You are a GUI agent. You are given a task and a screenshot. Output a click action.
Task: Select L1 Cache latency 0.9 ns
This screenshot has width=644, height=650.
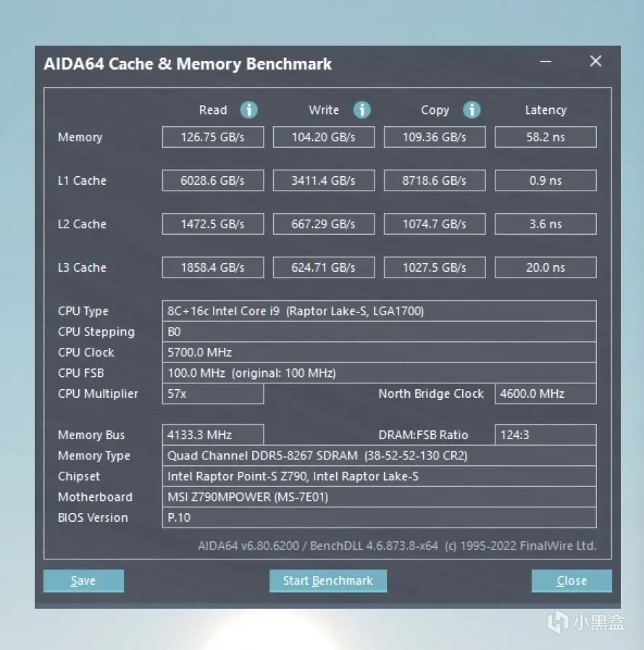pyautogui.click(x=545, y=180)
